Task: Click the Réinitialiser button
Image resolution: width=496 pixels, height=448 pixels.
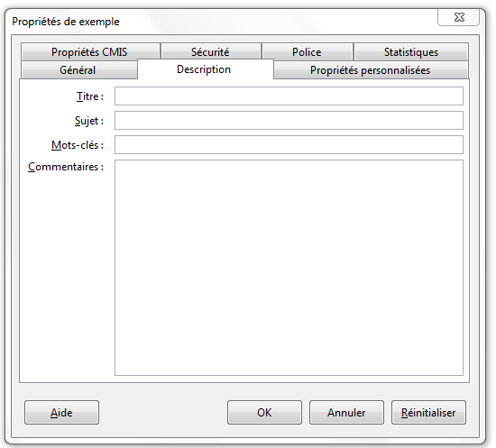Action: coord(428,413)
